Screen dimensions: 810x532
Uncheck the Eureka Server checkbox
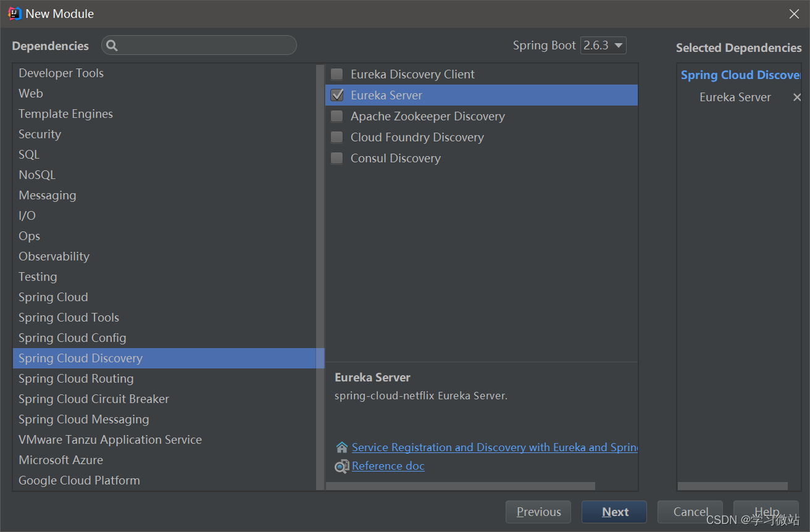[336, 96]
